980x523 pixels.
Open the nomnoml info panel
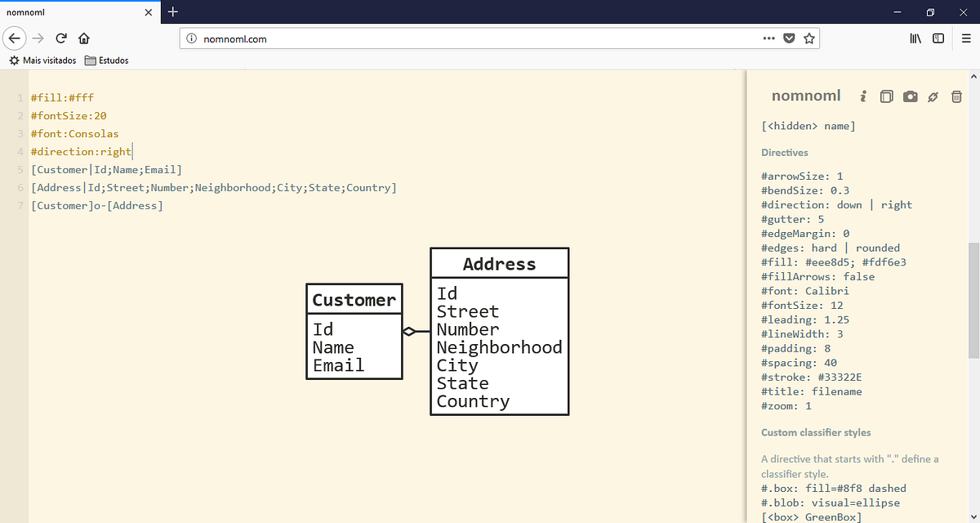coord(862,96)
